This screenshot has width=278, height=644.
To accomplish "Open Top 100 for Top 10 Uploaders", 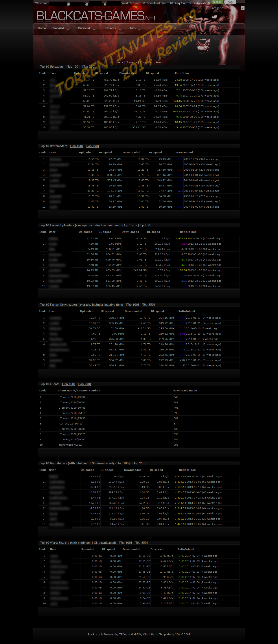I will click(x=73, y=67).
